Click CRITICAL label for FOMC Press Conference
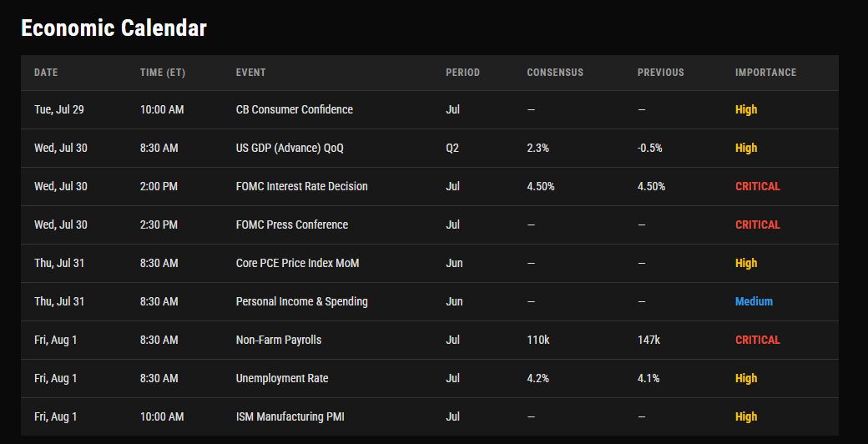Screen dimensions: 868x444 coord(758,225)
